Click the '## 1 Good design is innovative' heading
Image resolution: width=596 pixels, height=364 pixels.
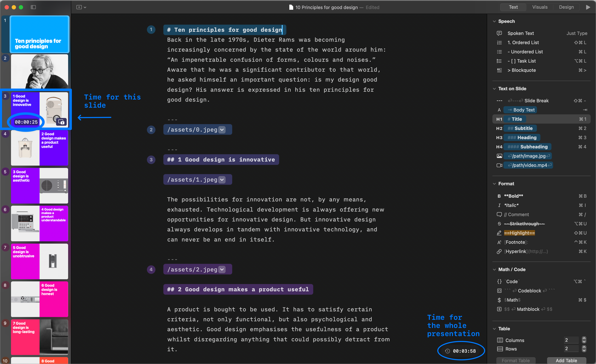click(221, 160)
